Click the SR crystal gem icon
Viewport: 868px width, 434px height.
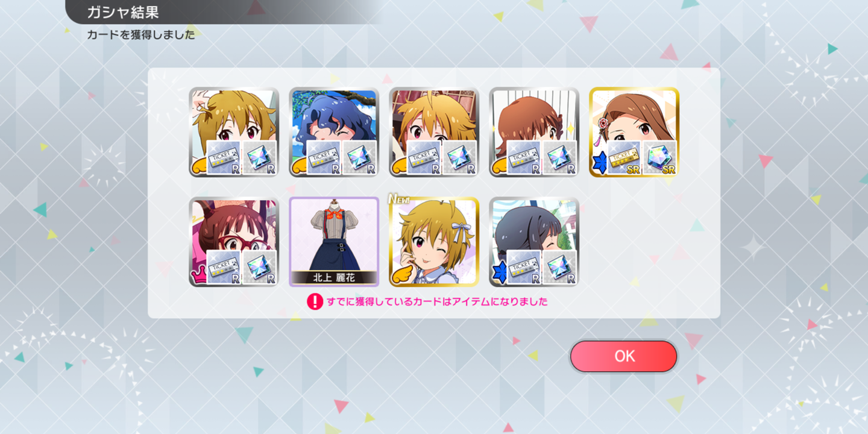coord(659,158)
